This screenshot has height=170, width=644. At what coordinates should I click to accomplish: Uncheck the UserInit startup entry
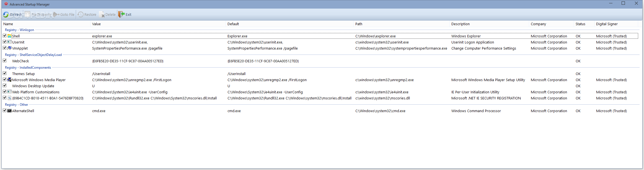[x=5, y=42]
